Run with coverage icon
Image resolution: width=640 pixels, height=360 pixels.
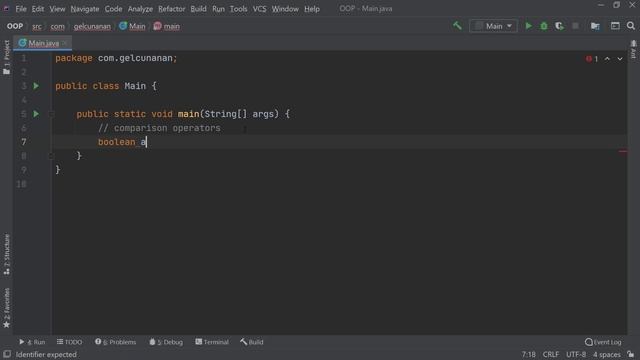(559, 26)
